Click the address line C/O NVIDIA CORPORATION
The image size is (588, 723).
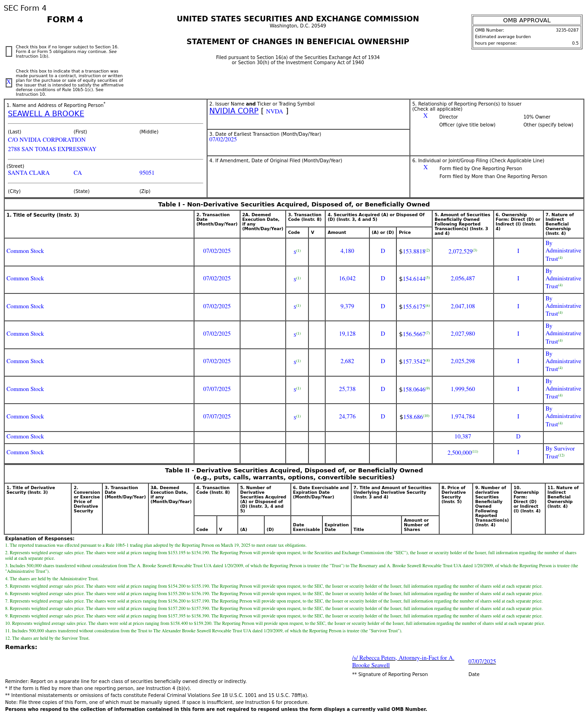click(x=47, y=140)
